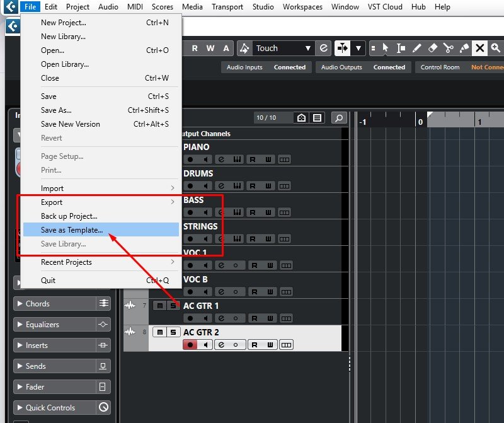
Task: Click the Auto-Scroll icon in toolbar
Action: click(x=342, y=49)
